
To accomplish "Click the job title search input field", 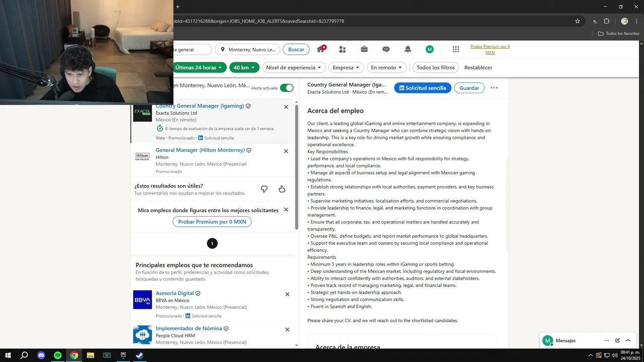I will [x=193, y=49].
